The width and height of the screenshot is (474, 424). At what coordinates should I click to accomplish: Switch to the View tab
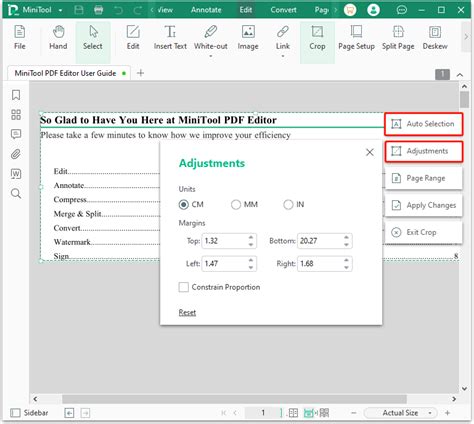pyautogui.click(x=165, y=10)
